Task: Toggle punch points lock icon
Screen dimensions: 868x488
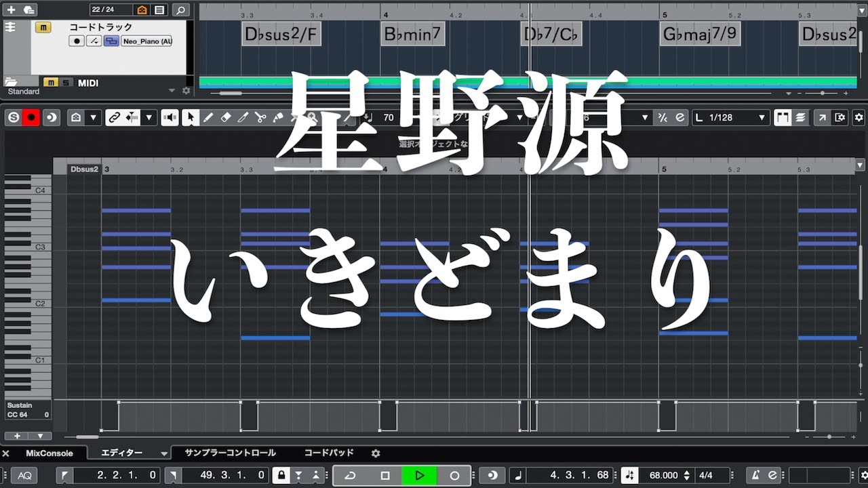Action: point(281,475)
